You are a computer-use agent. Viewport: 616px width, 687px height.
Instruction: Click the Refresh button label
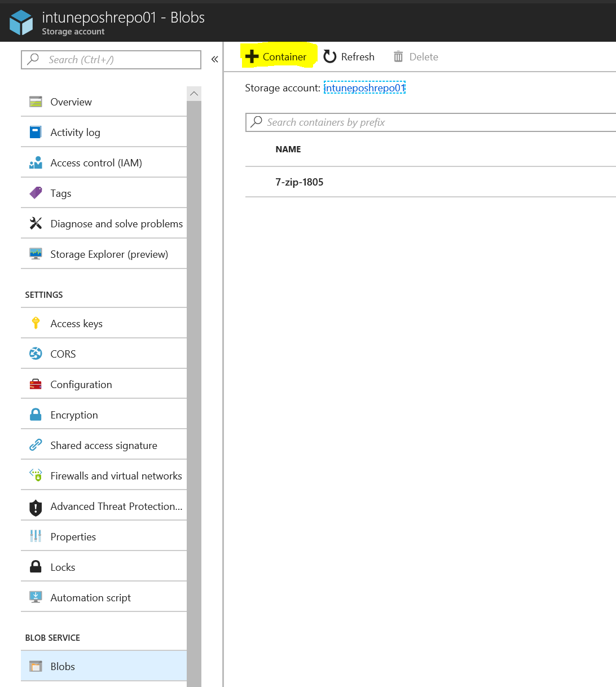click(358, 56)
